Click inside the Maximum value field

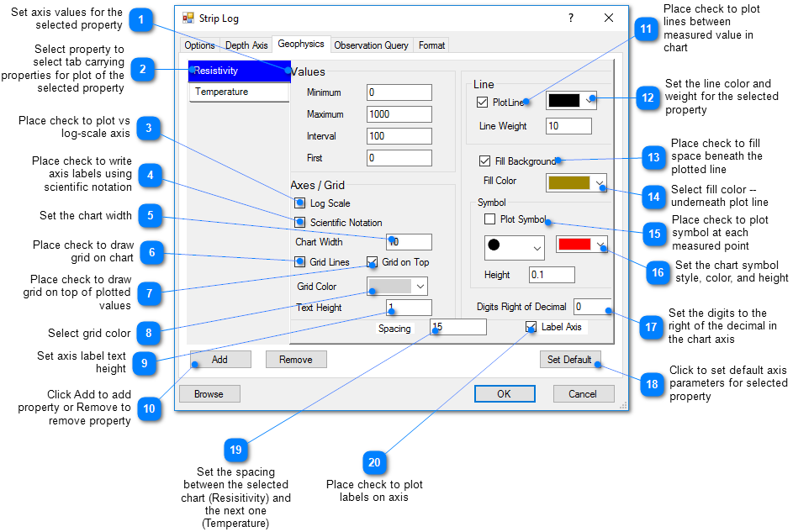click(x=399, y=113)
